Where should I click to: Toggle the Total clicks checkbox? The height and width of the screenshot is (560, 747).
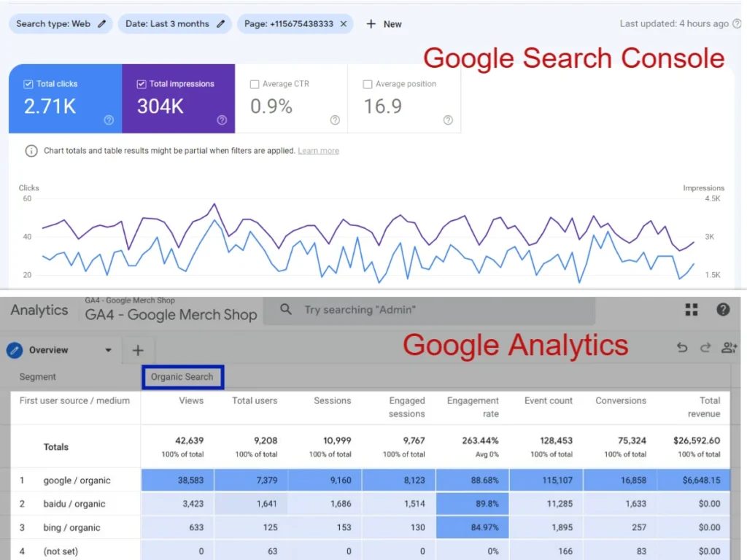coord(28,85)
